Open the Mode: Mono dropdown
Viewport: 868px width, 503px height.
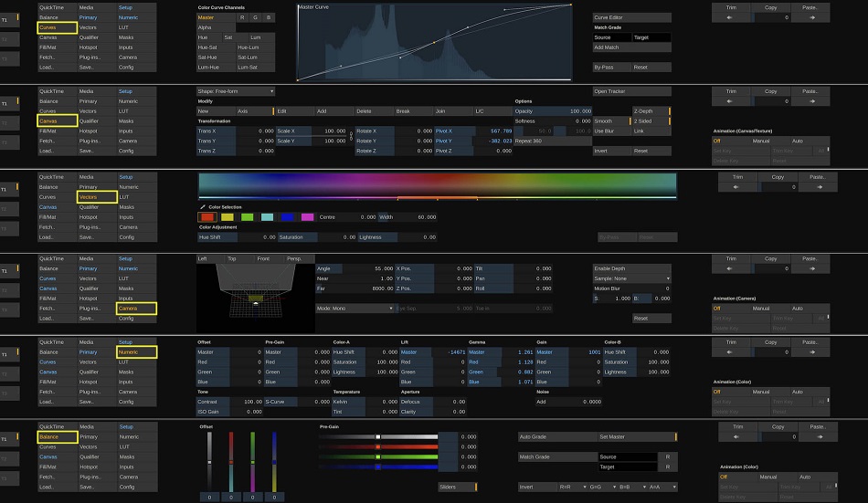pyautogui.click(x=355, y=309)
